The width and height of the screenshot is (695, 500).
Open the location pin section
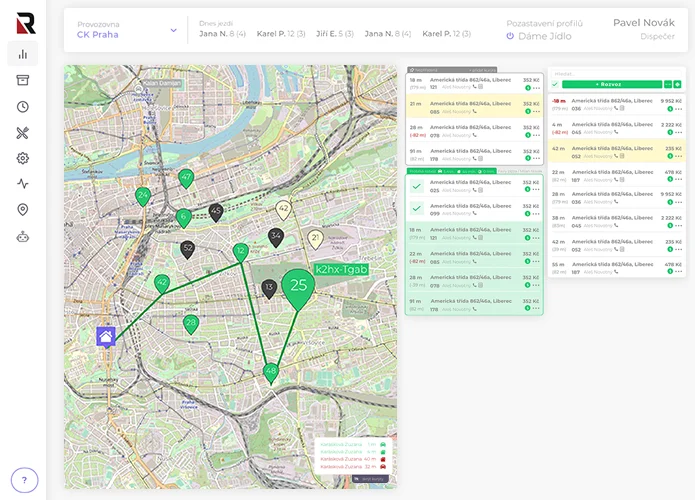(22, 210)
